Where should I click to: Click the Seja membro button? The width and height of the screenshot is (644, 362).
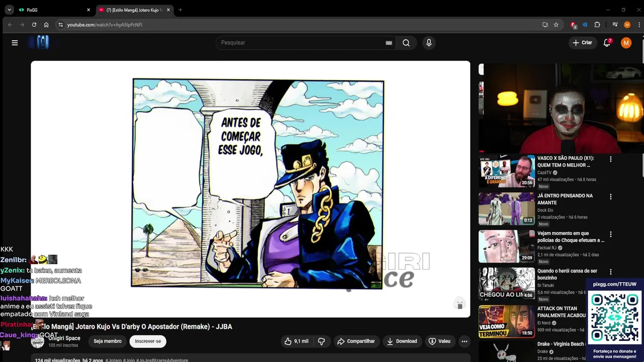point(108,341)
